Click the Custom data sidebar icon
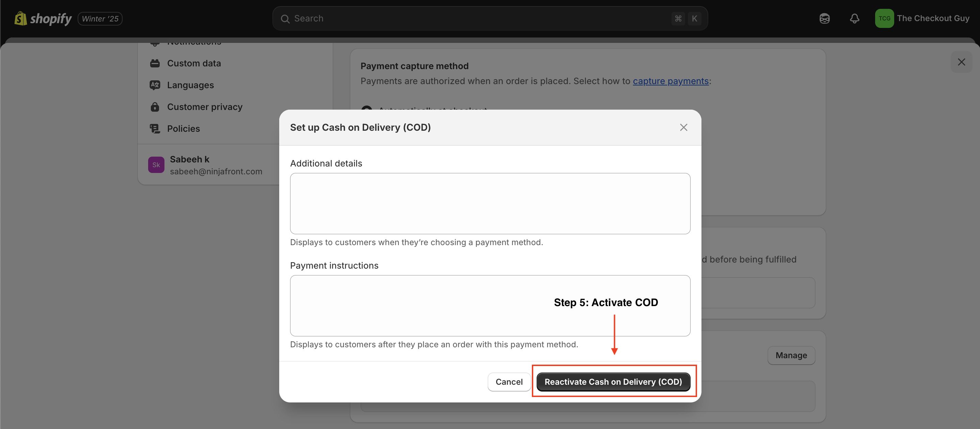This screenshot has height=429, width=980. pyautogui.click(x=155, y=63)
